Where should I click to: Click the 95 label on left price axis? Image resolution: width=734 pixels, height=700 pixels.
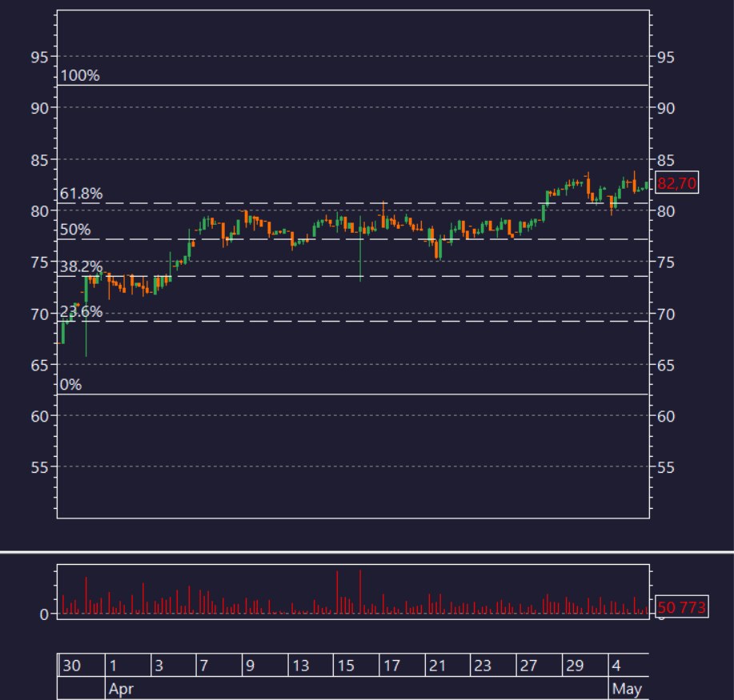pos(39,57)
